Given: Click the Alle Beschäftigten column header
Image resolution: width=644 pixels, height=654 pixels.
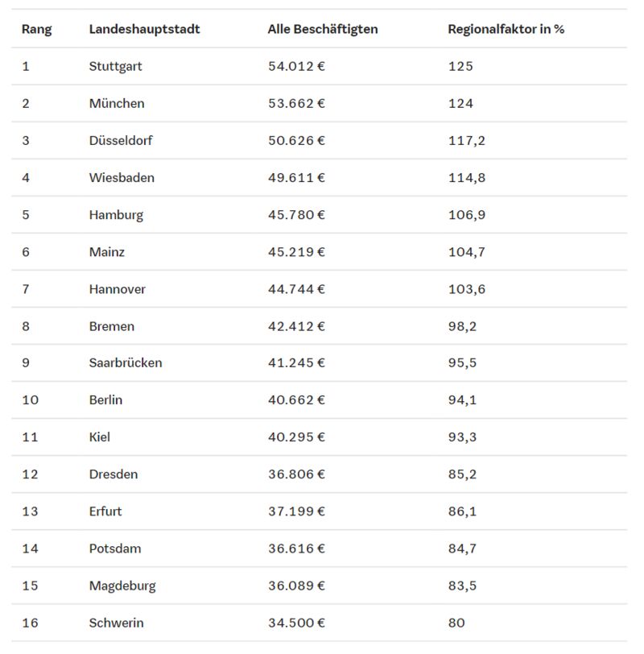Looking at the screenshot, I should coord(323,29).
